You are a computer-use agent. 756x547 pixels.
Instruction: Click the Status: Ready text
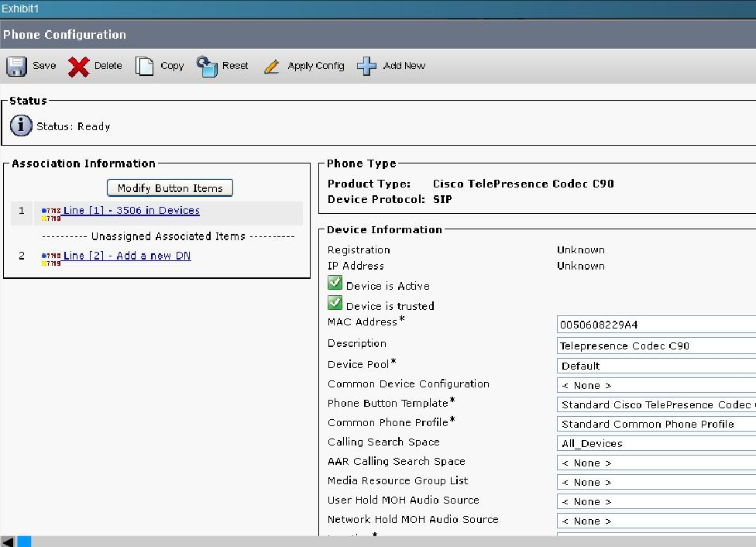click(74, 126)
